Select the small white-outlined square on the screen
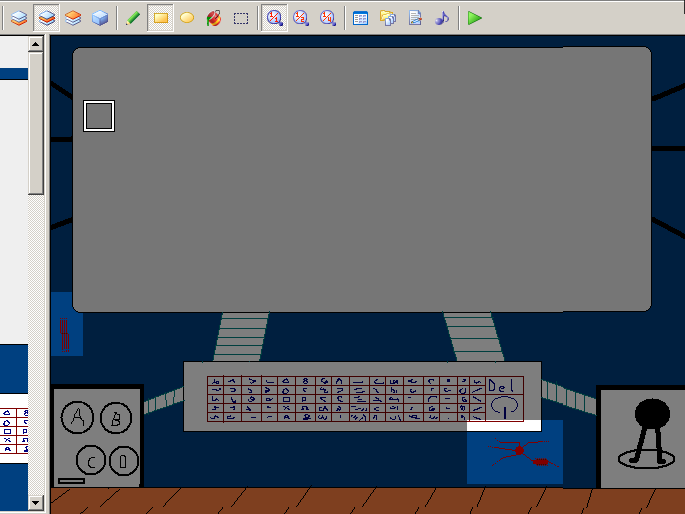The image size is (685, 514). point(99,116)
